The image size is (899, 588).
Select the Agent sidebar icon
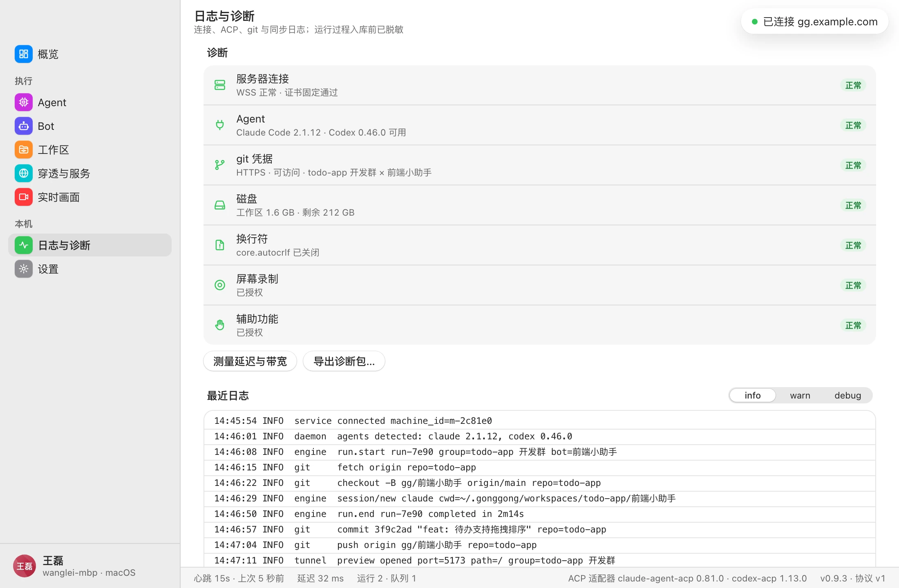[24, 102]
